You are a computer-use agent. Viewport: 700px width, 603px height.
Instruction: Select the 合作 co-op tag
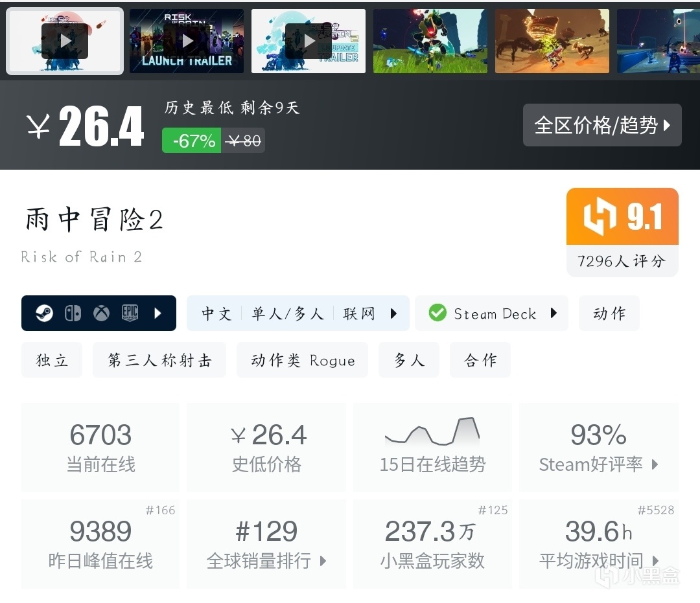coord(480,360)
